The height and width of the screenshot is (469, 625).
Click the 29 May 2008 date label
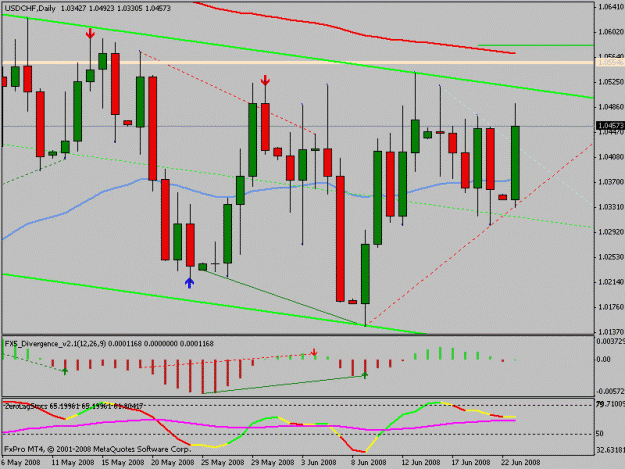(x=272, y=462)
